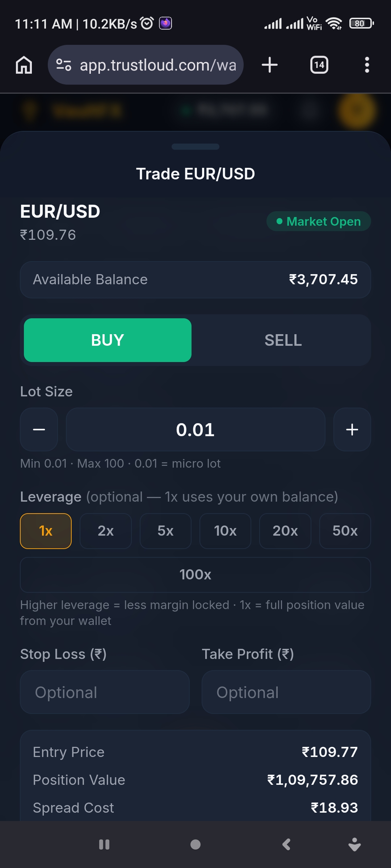Pick the 50x leverage option
This screenshot has width=391, height=868.
[x=345, y=531]
